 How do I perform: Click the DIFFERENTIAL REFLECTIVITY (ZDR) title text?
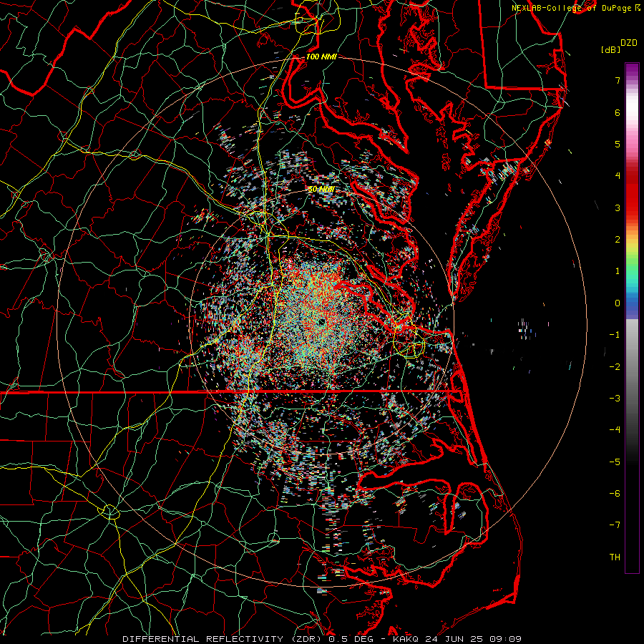pos(223,639)
